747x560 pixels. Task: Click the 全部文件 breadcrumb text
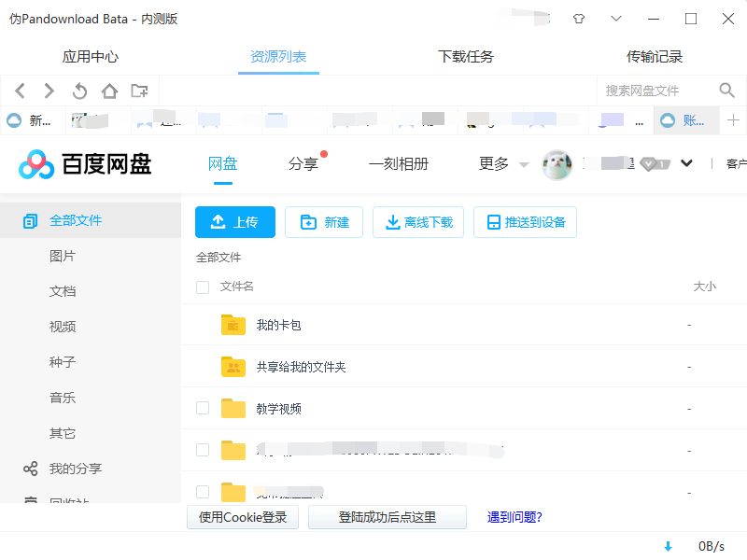click(x=218, y=258)
